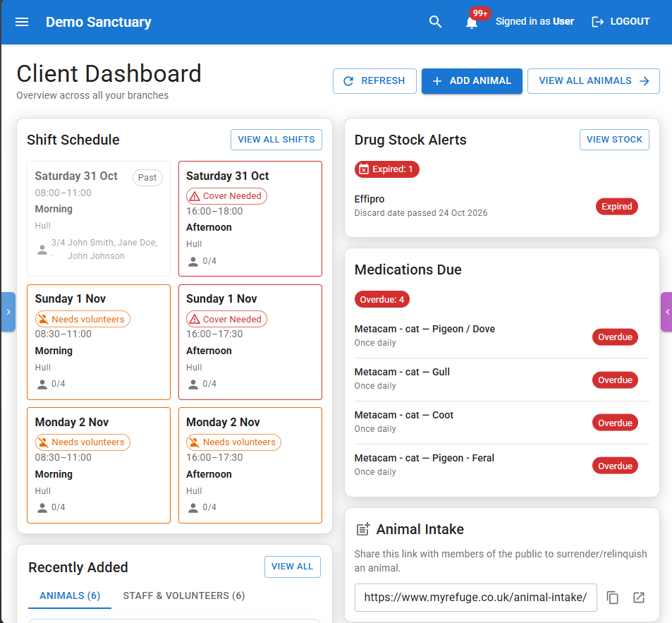Image resolution: width=672 pixels, height=623 pixels.
Task: Click person icon on Monday Afternoon shift
Action: pos(193,507)
